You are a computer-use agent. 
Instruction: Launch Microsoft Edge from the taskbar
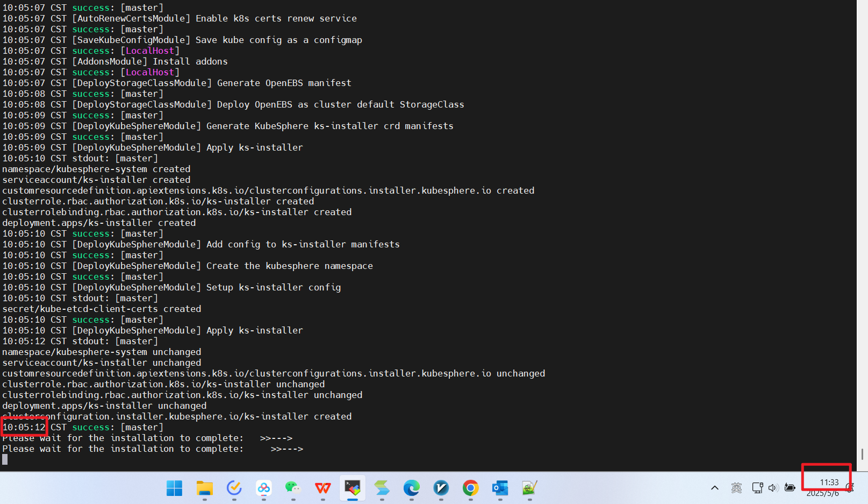(x=411, y=488)
